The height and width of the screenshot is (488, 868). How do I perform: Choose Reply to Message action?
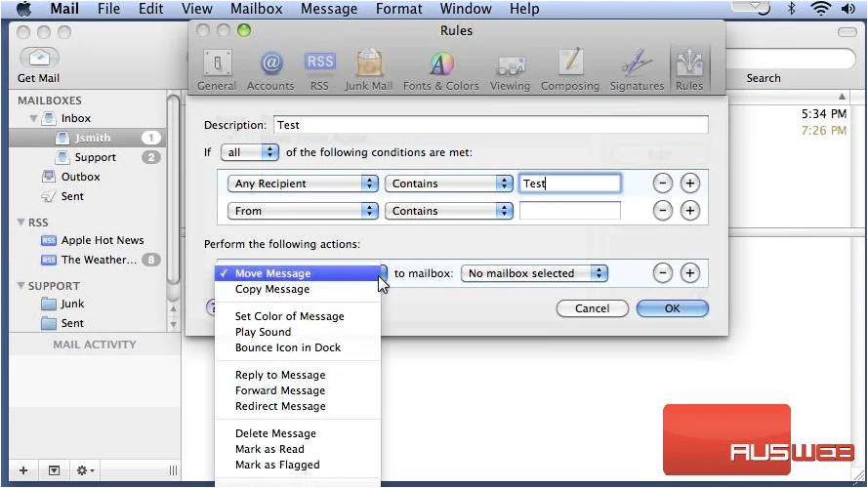[298, 375]
